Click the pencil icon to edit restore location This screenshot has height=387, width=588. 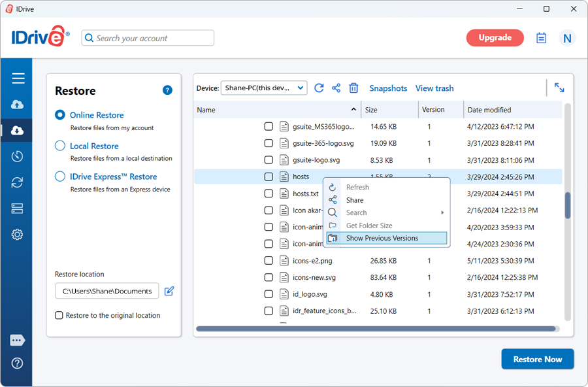169,291
